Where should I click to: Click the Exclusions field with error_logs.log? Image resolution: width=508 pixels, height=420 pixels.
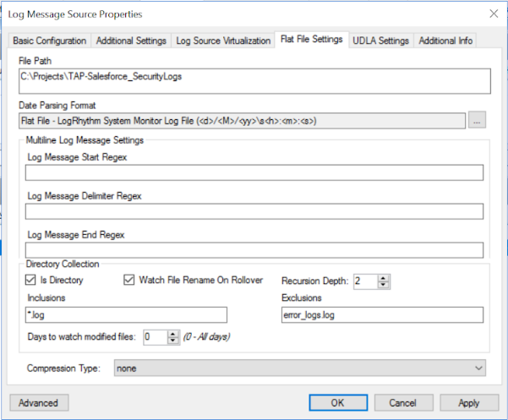tap(381, 315)
